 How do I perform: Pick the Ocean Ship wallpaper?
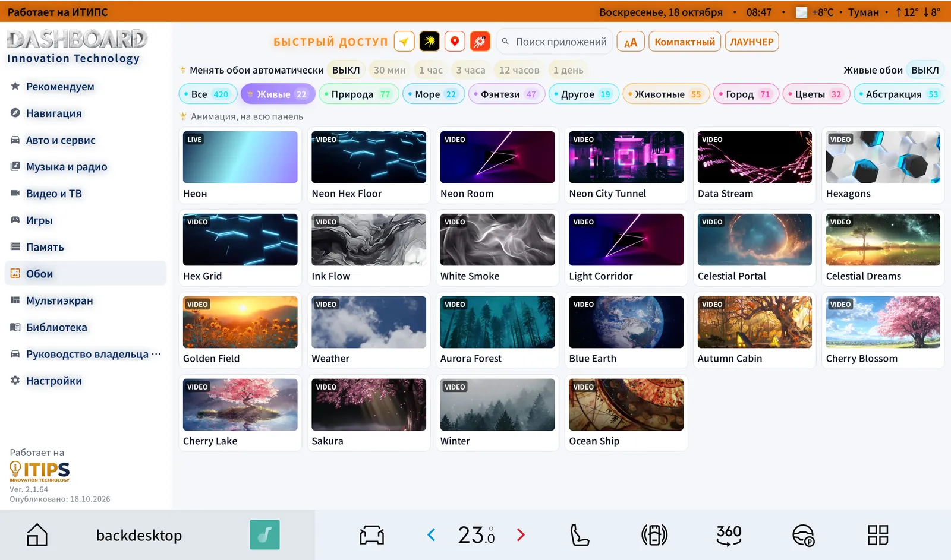[626, 413]
